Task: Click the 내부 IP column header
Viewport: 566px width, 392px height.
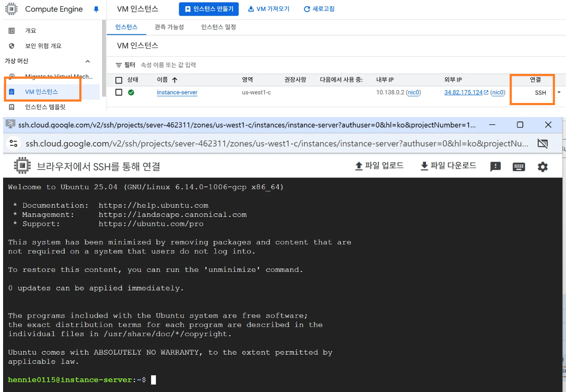Action: (x=385, y=80)
